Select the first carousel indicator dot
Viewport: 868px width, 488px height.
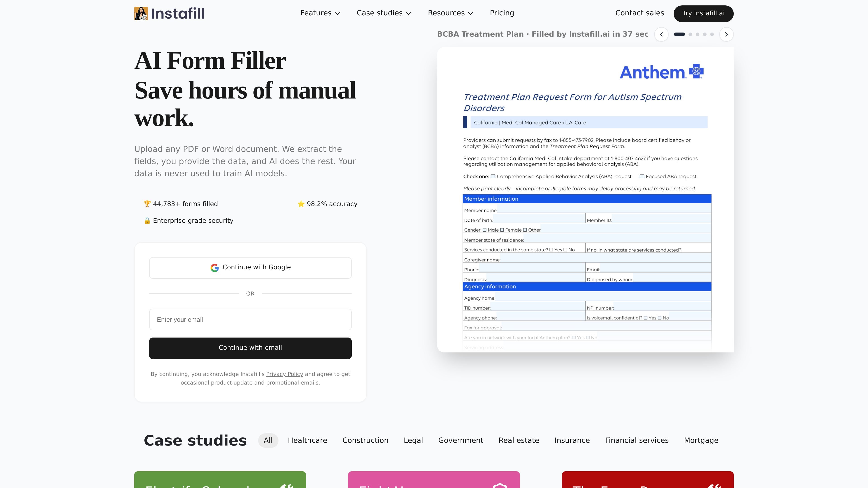click(x=679, y=34)
